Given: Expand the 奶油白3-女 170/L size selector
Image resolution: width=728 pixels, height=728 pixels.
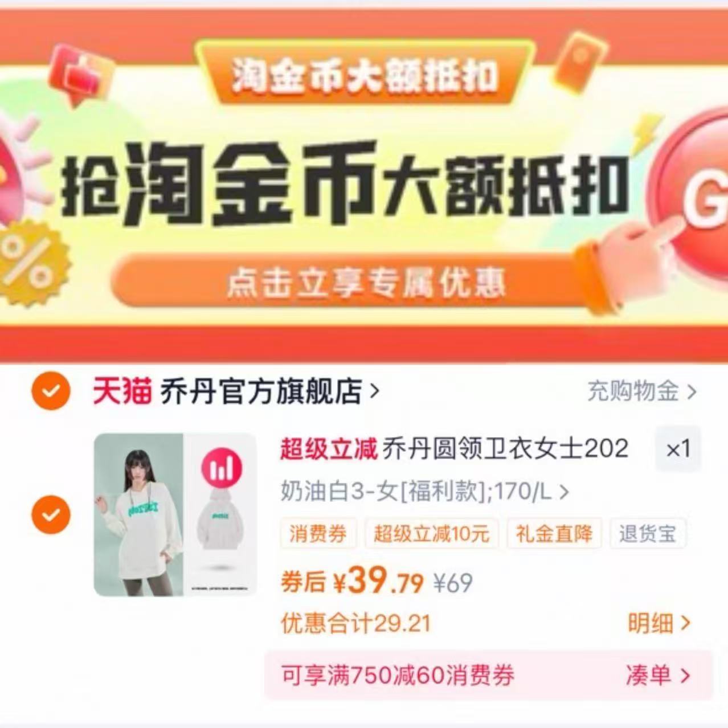Looking at the screenshot, I should [x=424, y=491].
